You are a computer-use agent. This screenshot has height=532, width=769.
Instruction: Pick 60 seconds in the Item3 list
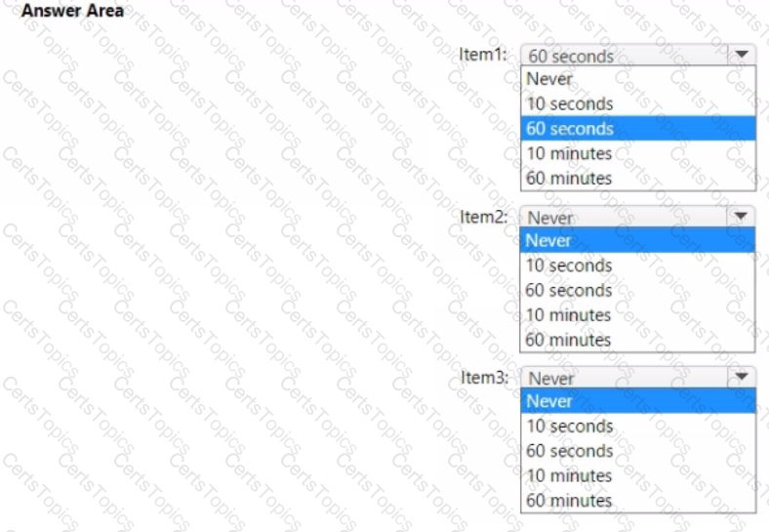[x=638, y=451]
